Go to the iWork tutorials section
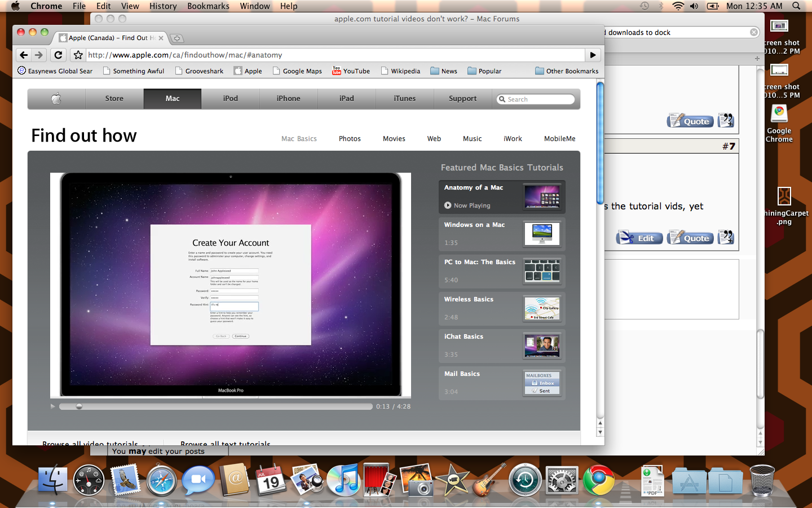 click(513, 138)
